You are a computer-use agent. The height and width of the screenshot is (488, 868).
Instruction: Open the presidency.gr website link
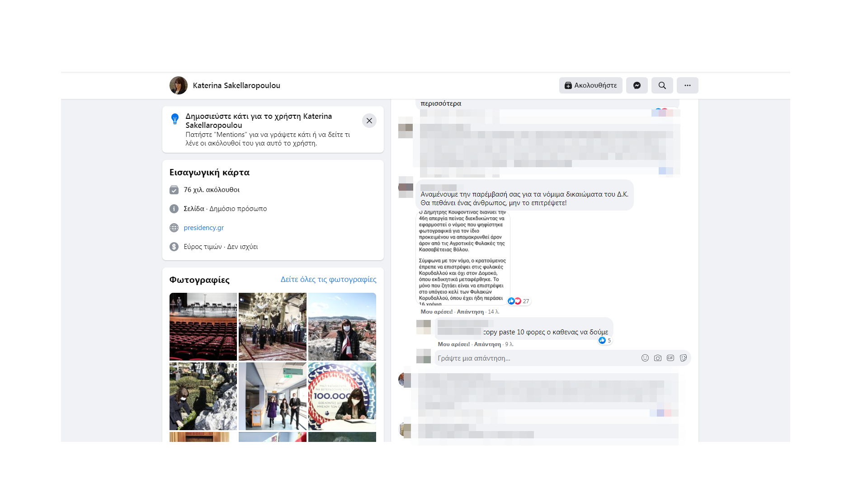click(203, 228)
